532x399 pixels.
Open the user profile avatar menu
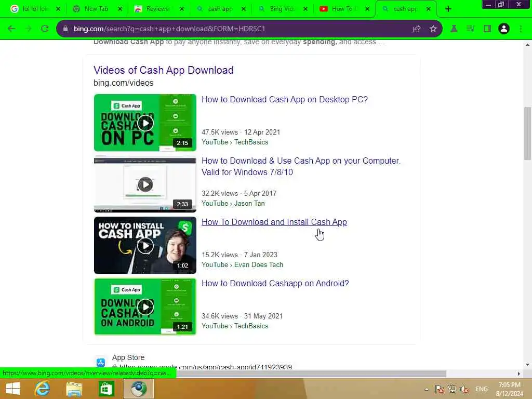click(504, 29)
